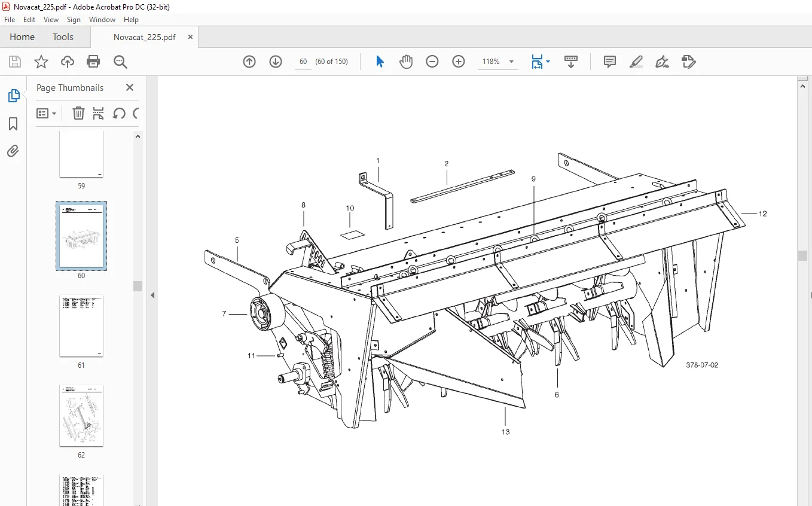Click part label number 5 in diagram
This screenshot has height=506, width=812.
pos(237,240)
